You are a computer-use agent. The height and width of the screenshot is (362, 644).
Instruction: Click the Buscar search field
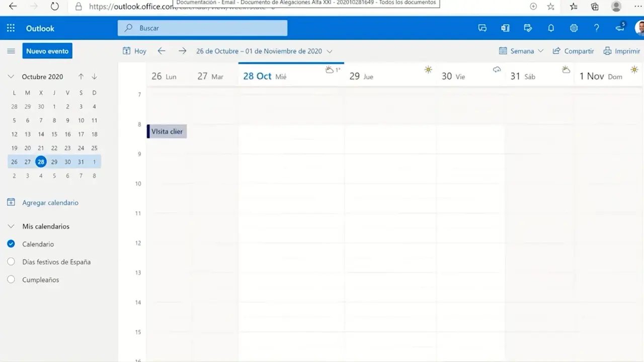tap(202, 28)
